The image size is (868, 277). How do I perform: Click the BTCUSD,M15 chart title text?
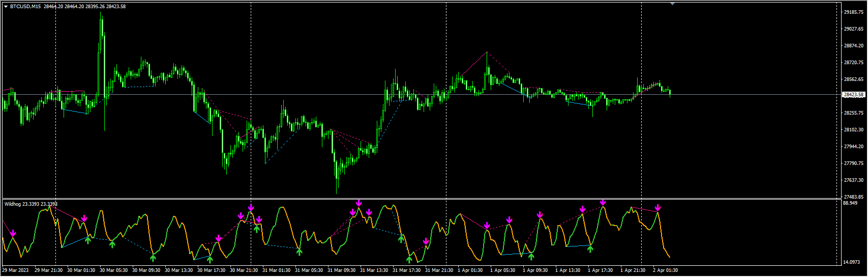25,7
